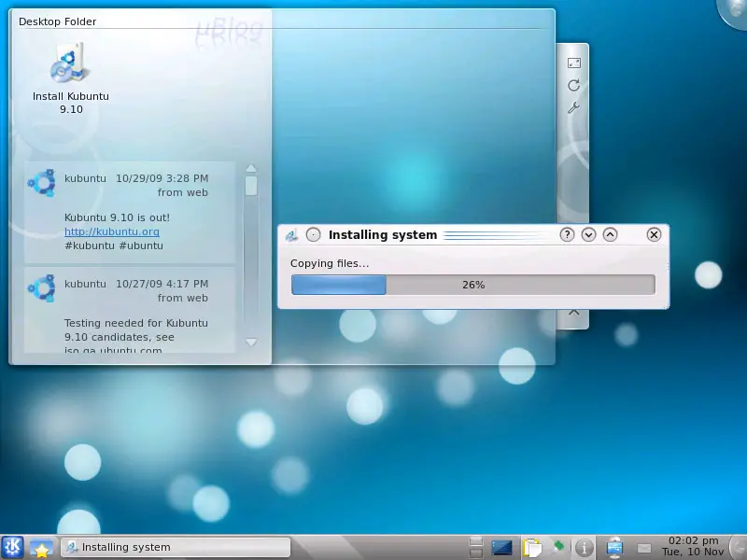Open the desktop toolbox cashew at the top corner
This screenshot has height=560, width=747.
[x=734, y=13]
